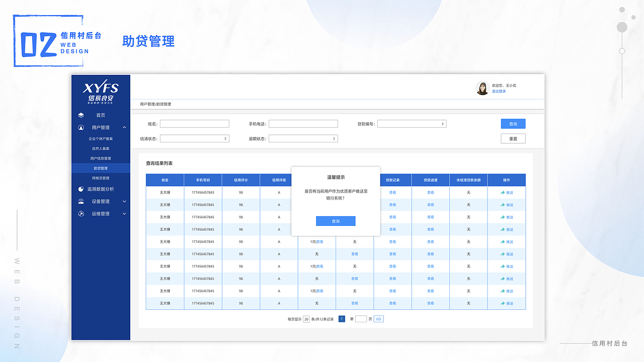Click the 用户管理 person icon in the sidebar
The height and width of the screenshot is (362, 644).
(81, 128)
